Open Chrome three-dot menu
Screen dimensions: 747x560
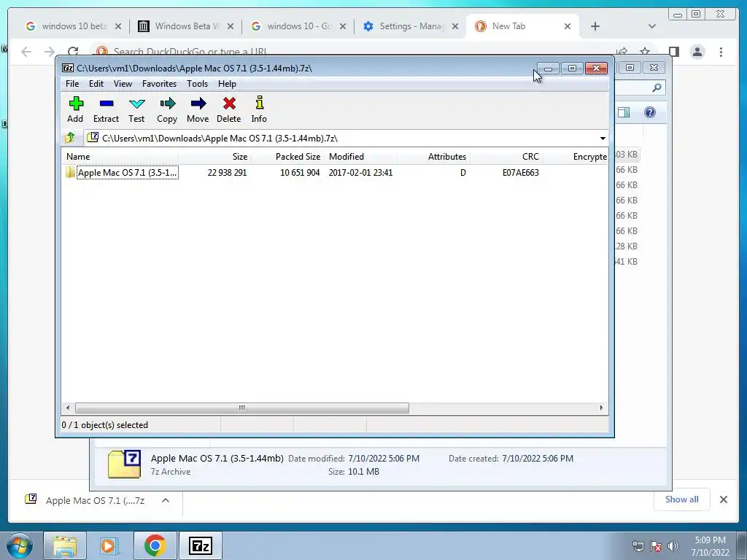(x=721, y=52)
